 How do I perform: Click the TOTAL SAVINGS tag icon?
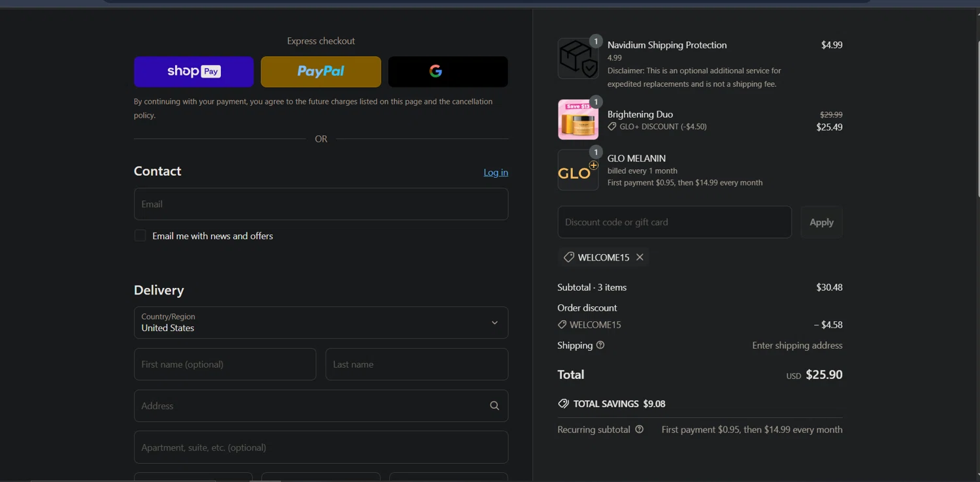tap(563, 404)
